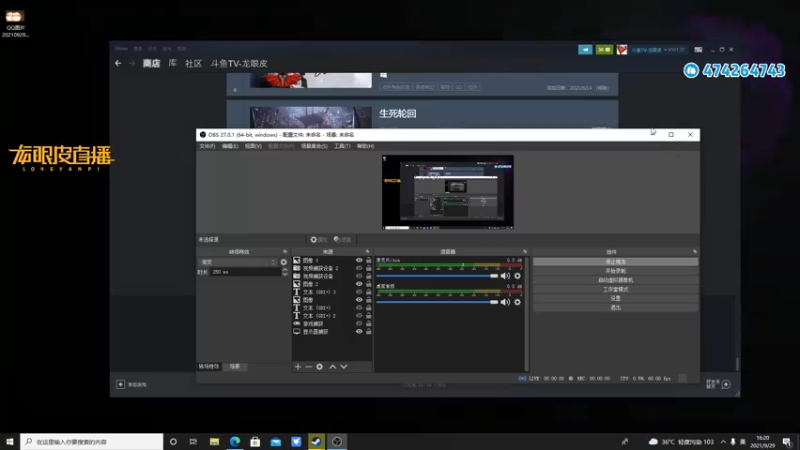This screenshot has width=800, height=450.
Task: Adjust the desktop audio volume slider
Action: [x=437, y=302]
